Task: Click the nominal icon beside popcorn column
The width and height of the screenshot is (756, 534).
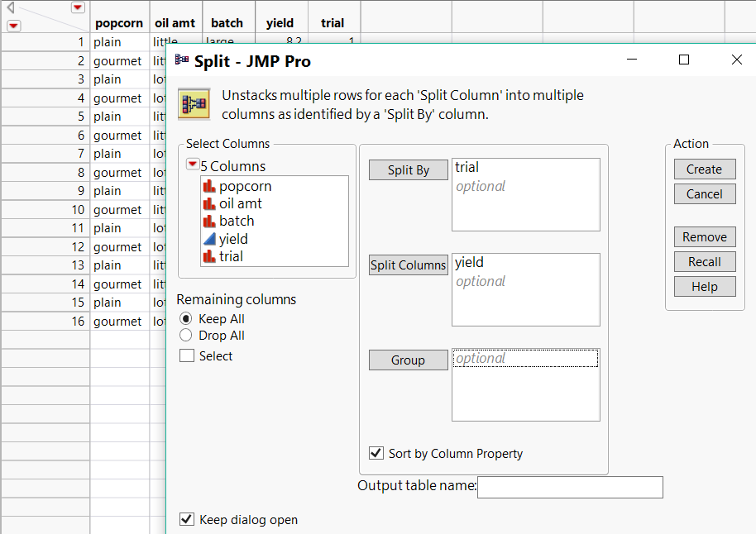Action: click(x=208, y=187)
